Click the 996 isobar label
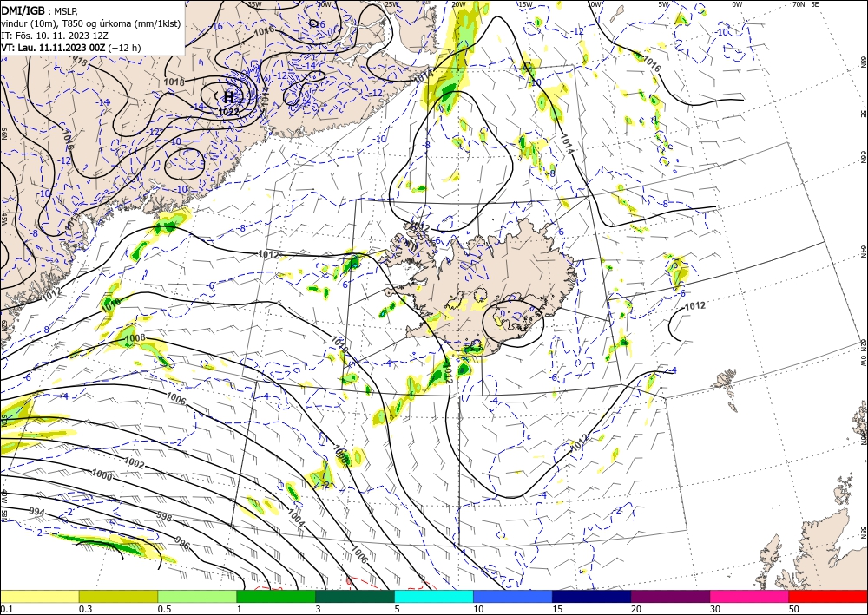This screenshot has width=868, height=615. pyautogui.click(x=182, y=542)
